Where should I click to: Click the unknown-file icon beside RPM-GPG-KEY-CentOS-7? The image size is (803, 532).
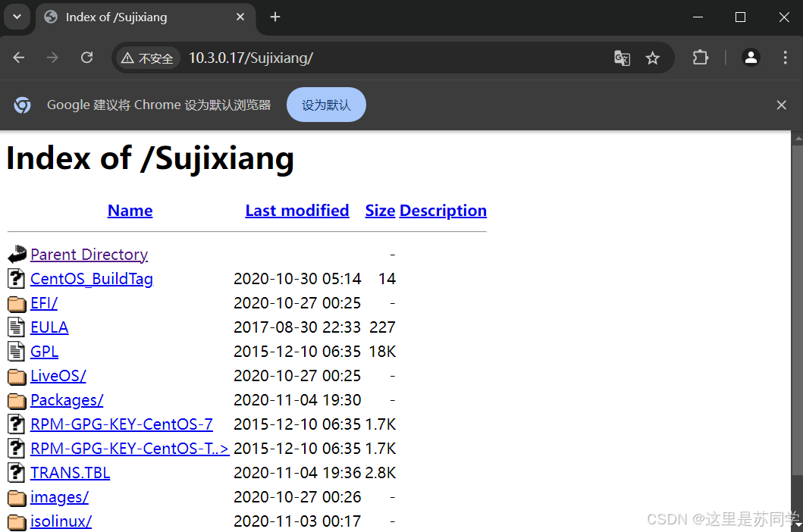[x=17, y=424]
